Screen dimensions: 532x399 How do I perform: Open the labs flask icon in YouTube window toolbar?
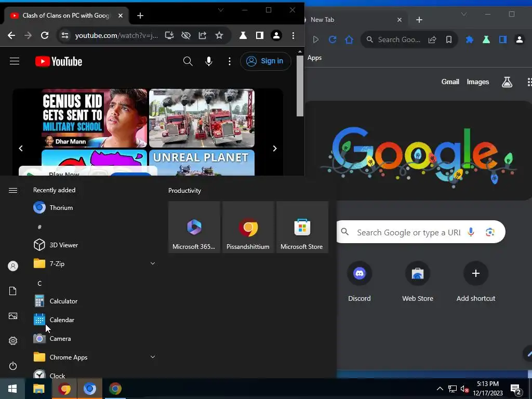(x=243, y=35)
